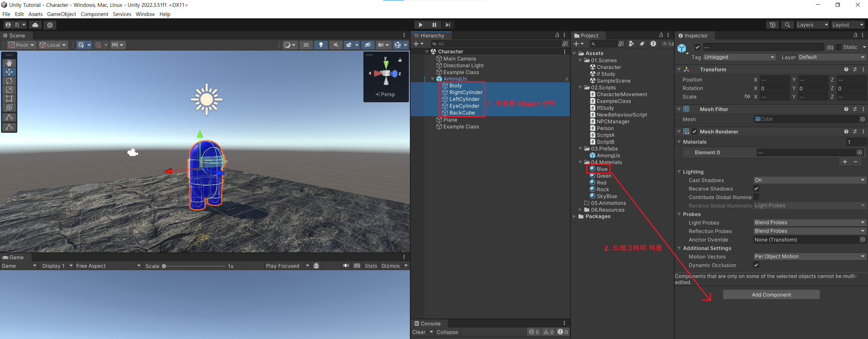Lock the scene orientation gizmo
Screen dimensions: 868x339
coord(400,60)
